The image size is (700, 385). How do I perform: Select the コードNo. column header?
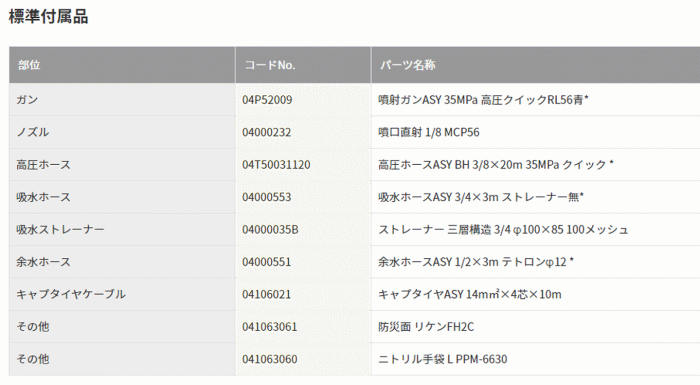click(x=303, y=65)
